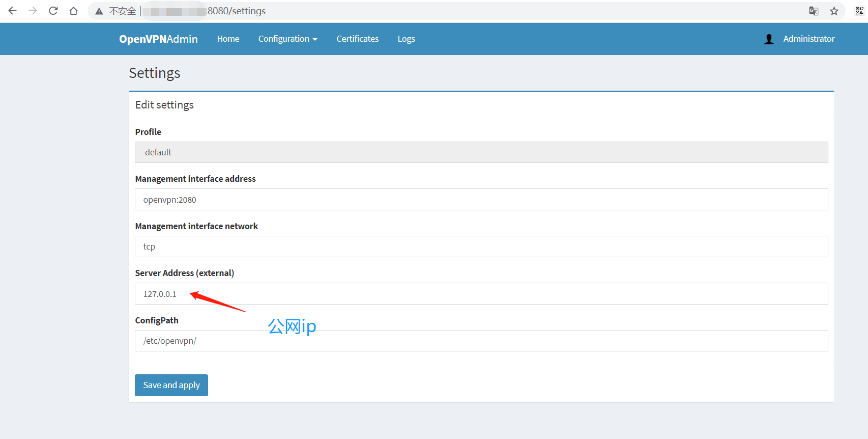Click the Management interface address label
The width and height of the screenshot is (868, 439).
(195, 179)
